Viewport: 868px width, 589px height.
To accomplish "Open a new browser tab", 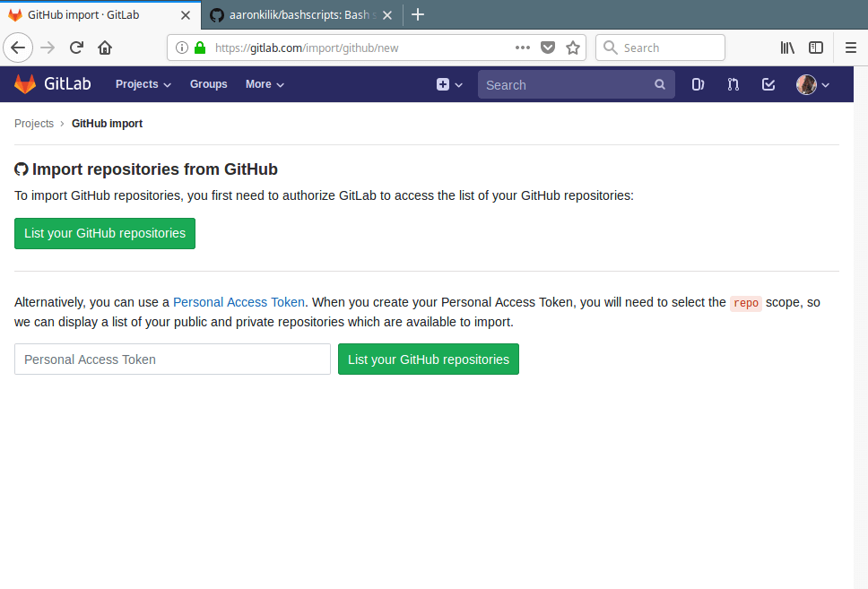I will (418, 15).
